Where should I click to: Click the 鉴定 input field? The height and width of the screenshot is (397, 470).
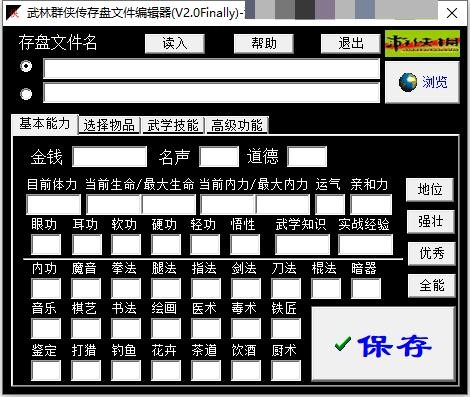[x=46, y=371]
